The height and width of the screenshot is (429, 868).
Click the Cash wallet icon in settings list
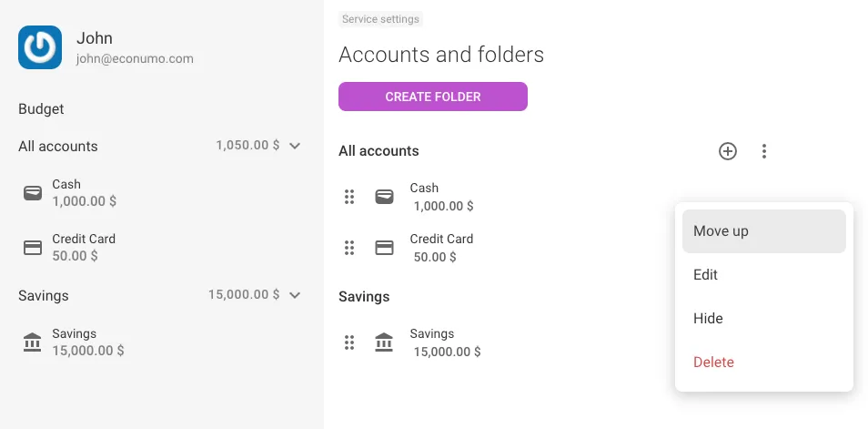click(384, 197)
